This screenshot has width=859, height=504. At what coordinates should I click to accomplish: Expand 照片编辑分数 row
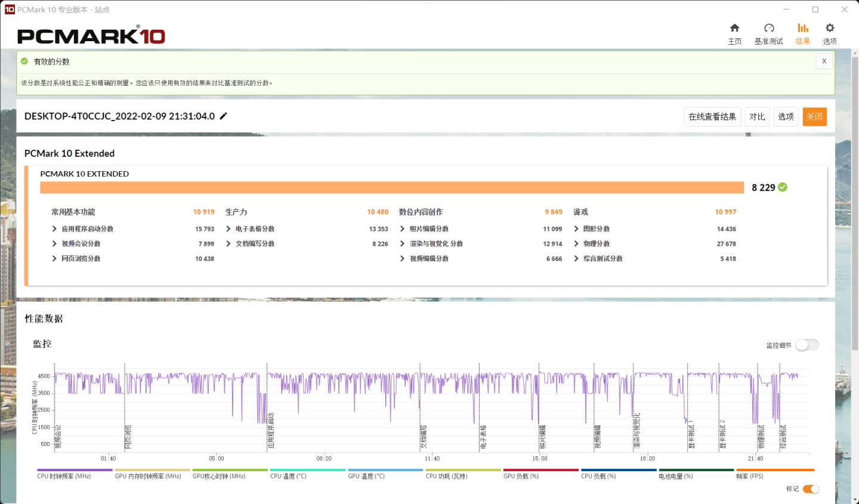pos(424,229)
